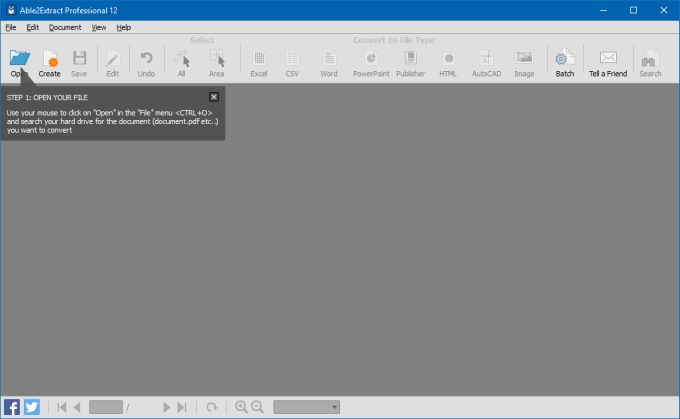Open the Facebook link in status bar

(x=12, y=407)
